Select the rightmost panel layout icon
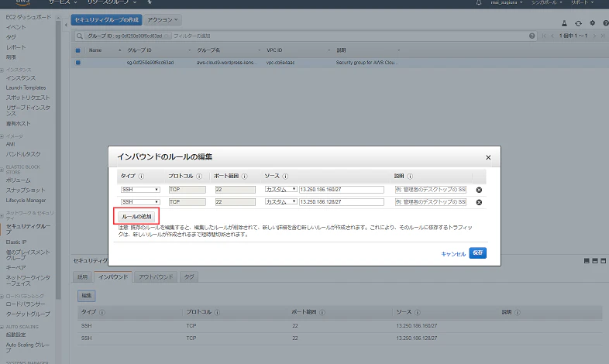The image size is (609, 364). (603, 261)
